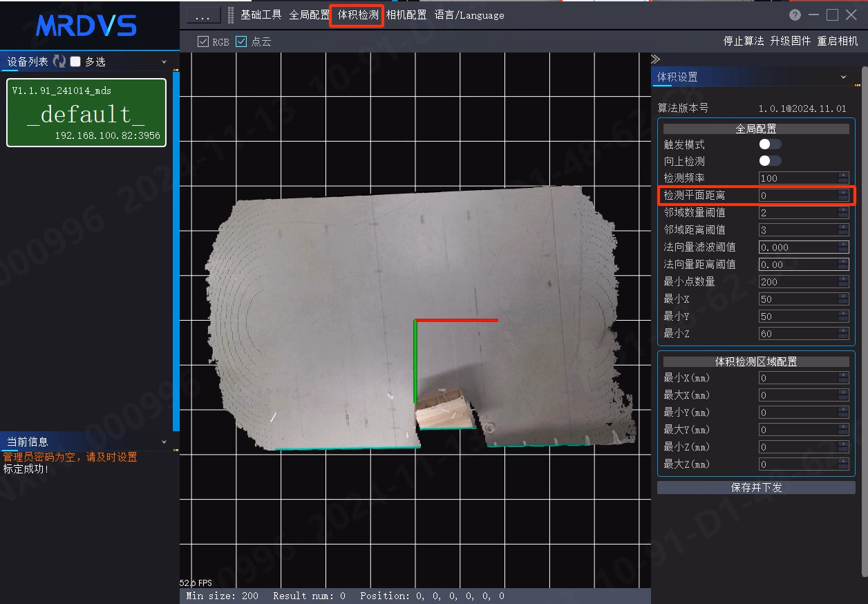Decrease 最小Z value with down arrow
Image resolution: width=868 pixels, height=604 pixels.
843,337
